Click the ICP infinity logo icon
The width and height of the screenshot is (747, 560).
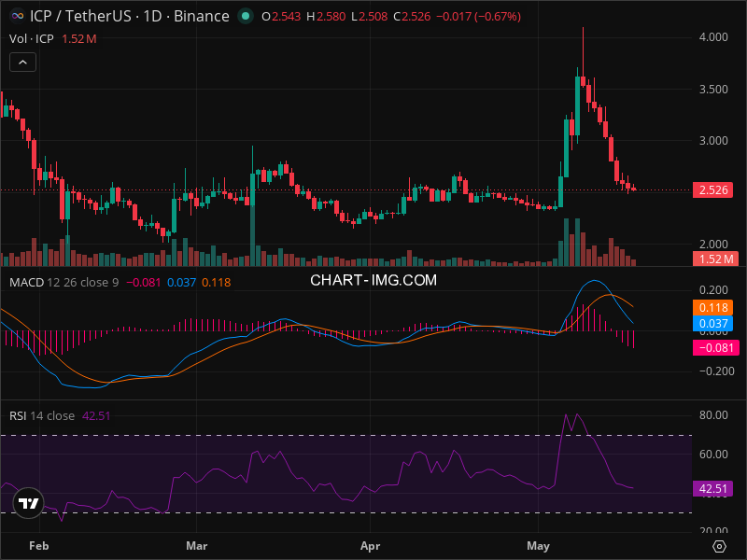[x=18, y=16]
